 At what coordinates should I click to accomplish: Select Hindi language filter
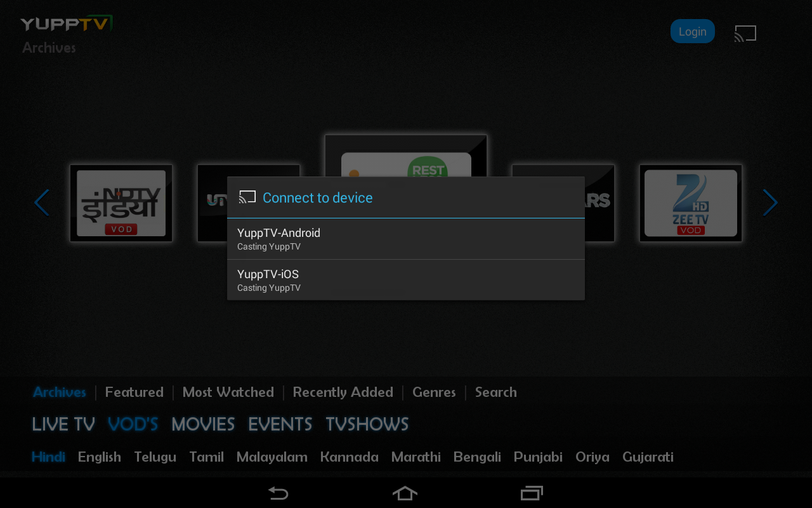click(49, 457)
